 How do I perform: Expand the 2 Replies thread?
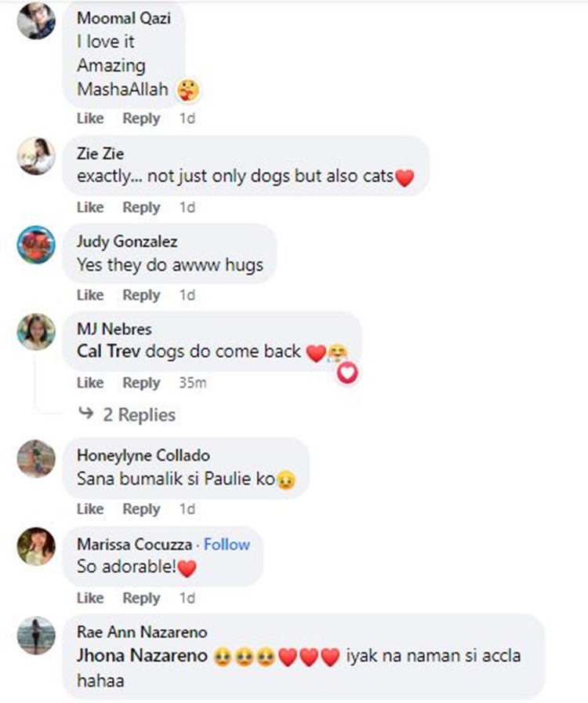coord(139,414)
